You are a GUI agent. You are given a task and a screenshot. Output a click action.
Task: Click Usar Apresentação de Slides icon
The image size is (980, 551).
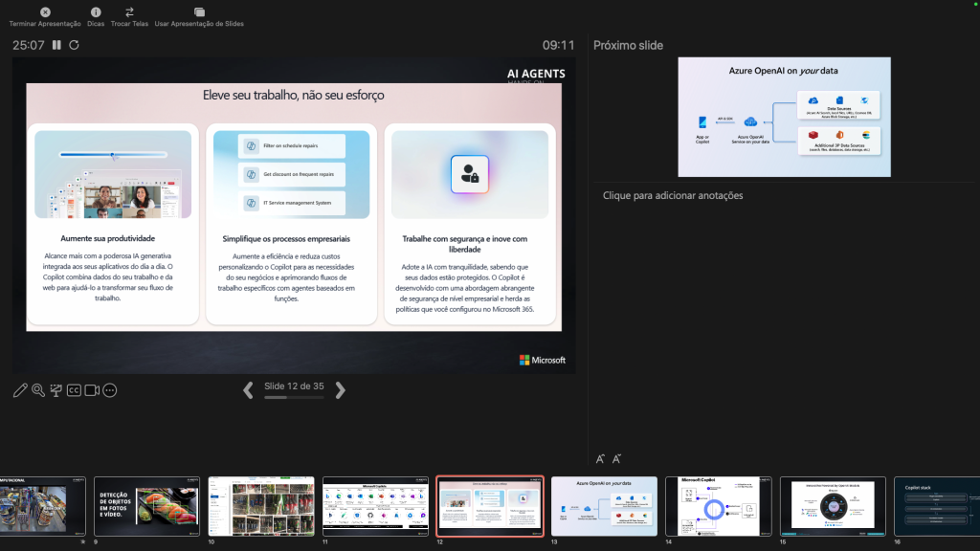199,11
